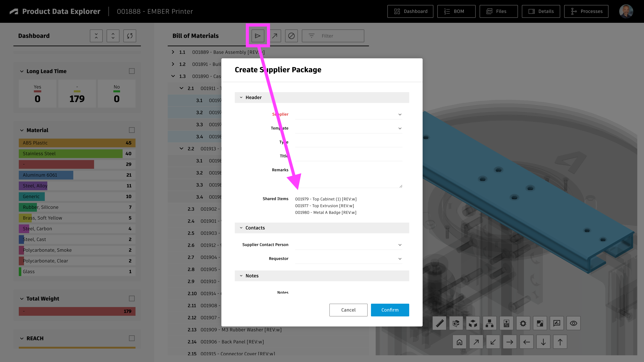Image resolution: width=644 pixels, height=362 pixels.
Task: Open the Processes tab
Action: coord(586,11)
